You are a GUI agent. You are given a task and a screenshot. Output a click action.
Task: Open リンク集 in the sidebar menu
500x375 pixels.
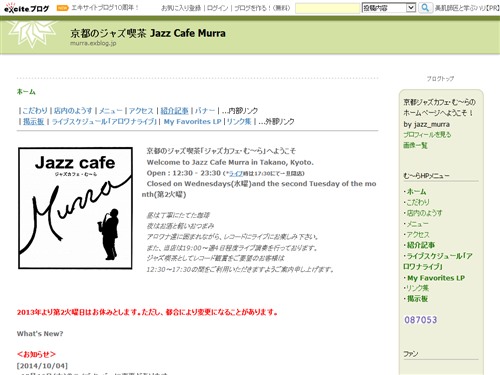(x=418, y=288)
